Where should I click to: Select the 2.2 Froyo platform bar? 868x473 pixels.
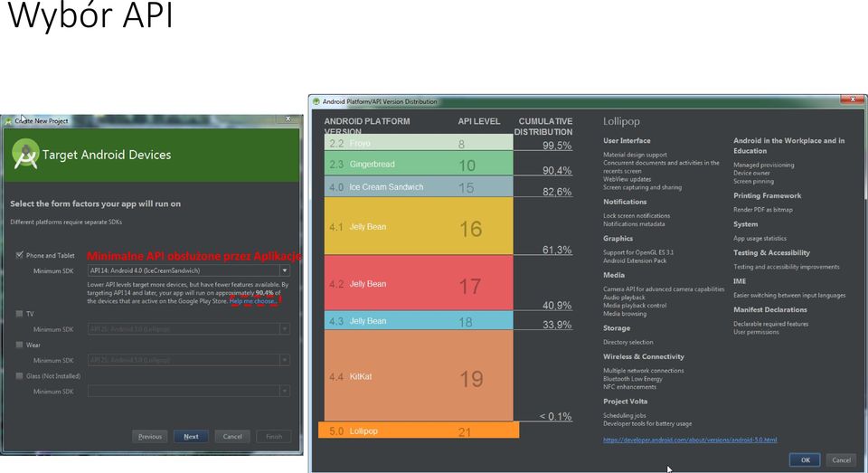pyautogui.click(x=419, y=142)
